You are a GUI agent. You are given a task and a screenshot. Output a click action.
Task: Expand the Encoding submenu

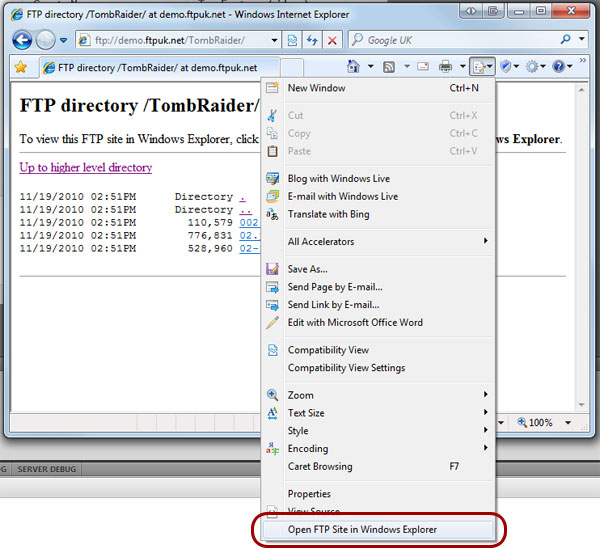tap(379, 448)
